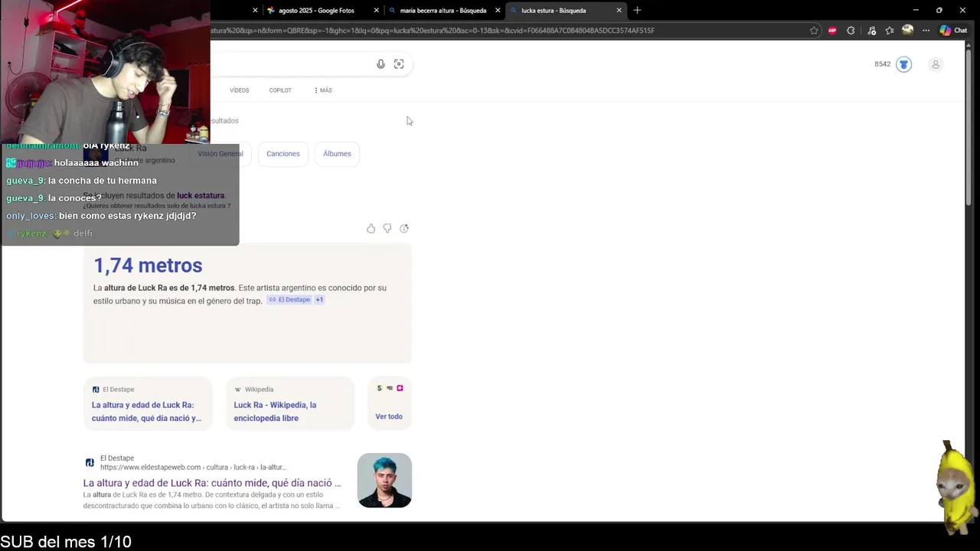Open the COPILOT search tab
The width and height of the screenshot is (980, 551).
point(280,90)
